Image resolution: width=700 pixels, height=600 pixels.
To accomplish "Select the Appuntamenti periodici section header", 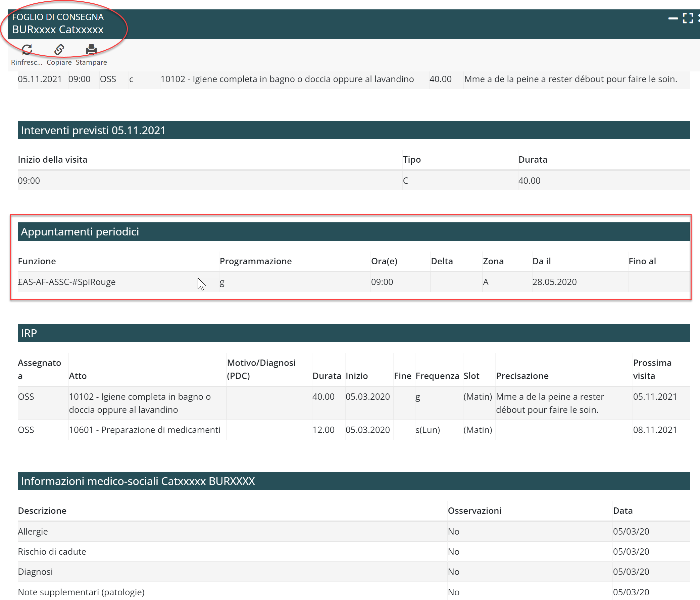I will (80, 232).
